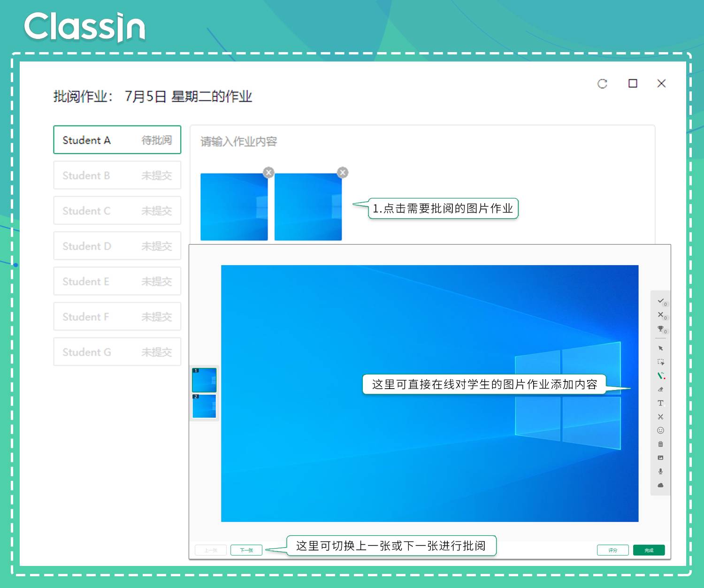The width and height of the screenshot is (704, 588).
Task: Choose the dashed-box selection tool
Action: coord(660,362)
